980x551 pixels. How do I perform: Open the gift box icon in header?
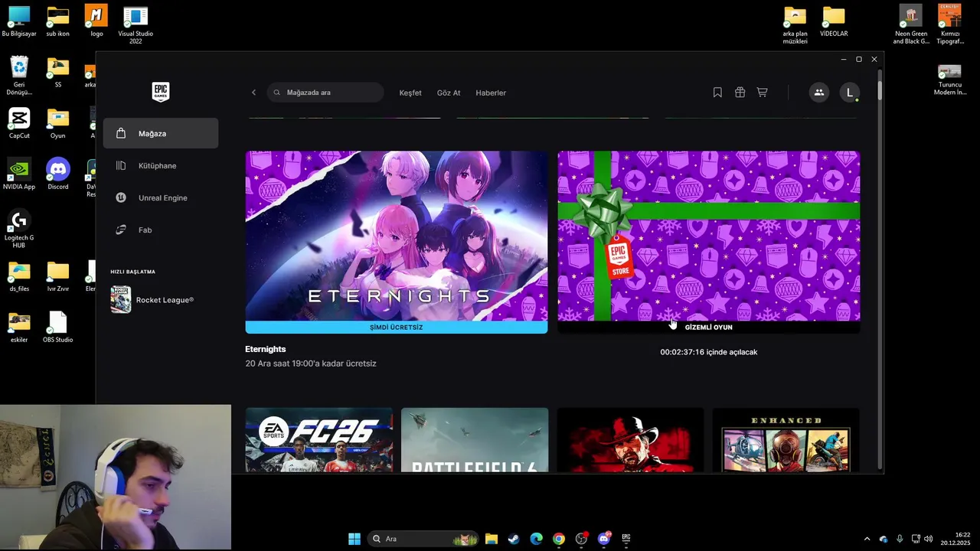pyautogui.click(x=740, y=93)
